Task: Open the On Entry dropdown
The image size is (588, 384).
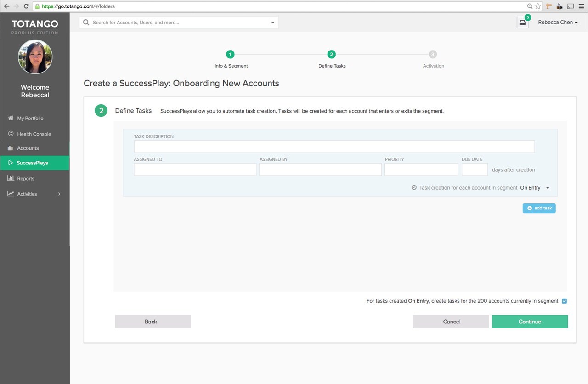Action: (535, 188)
